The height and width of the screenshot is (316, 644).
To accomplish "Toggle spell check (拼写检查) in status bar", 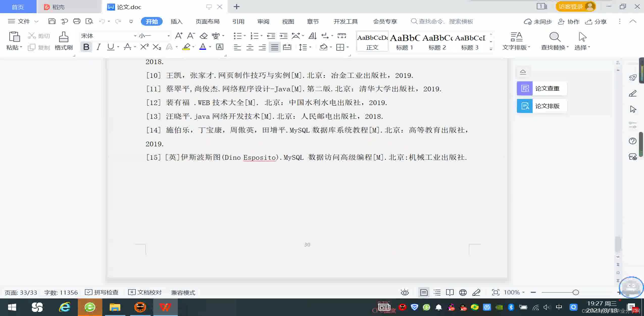I will 102,292.
